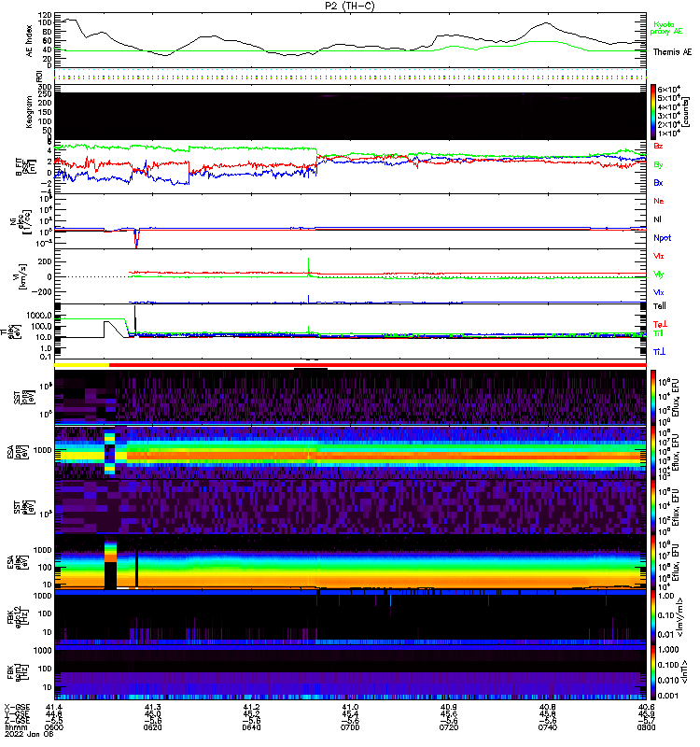Image resolution: width=700 pixels, height=747 pixels.
Task: Click the red Ne density legend label
Action: pos(659,201)
